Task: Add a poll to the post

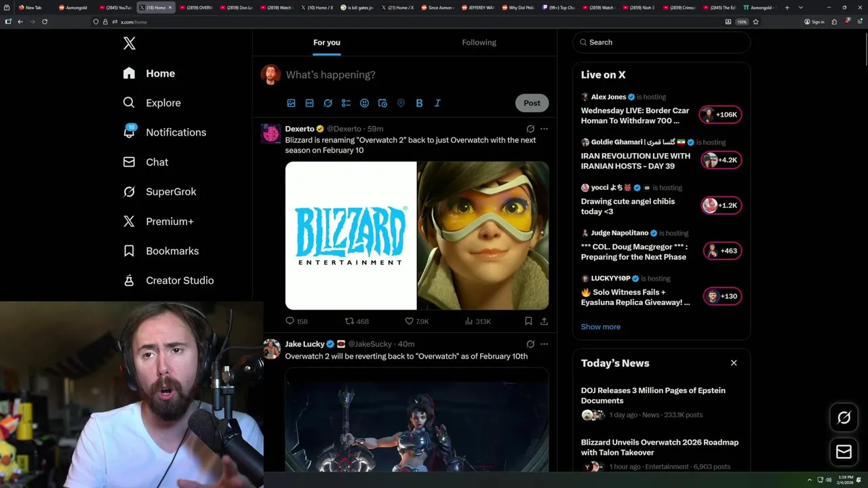Action: tap(346, 103)
